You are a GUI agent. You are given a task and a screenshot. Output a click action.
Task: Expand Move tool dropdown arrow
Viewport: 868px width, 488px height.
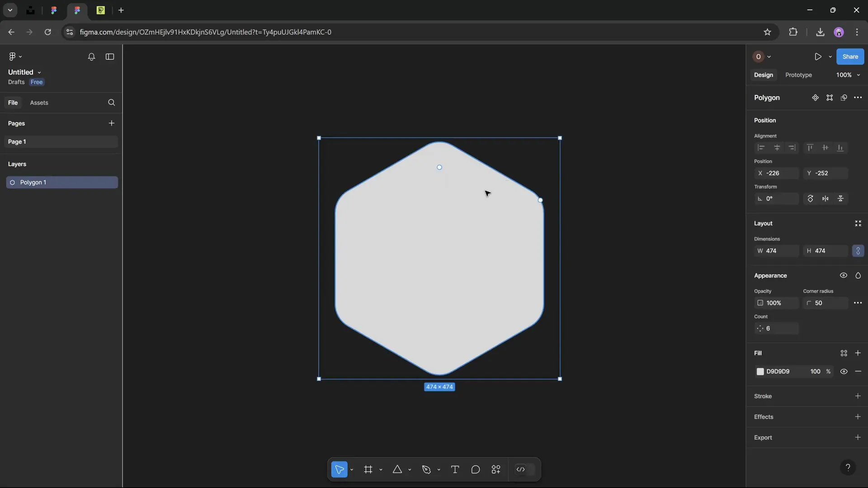pyautogui.click(x=352, y=470)
